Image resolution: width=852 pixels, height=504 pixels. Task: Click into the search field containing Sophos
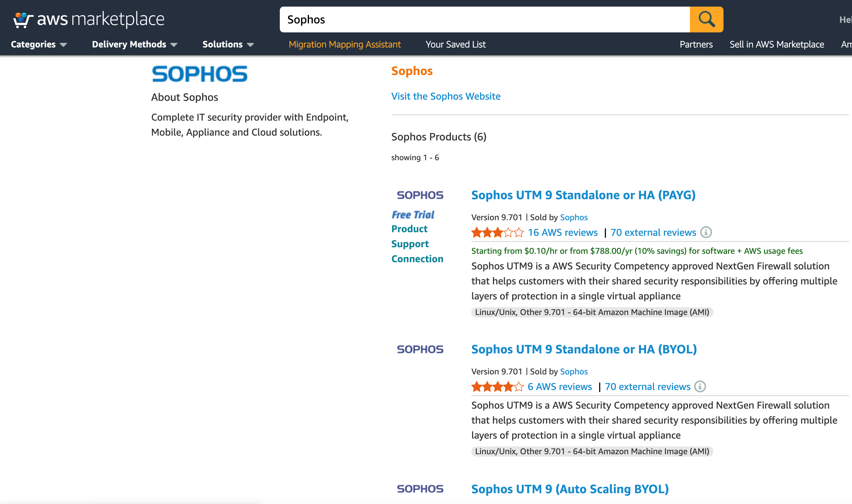[x=485, y=19]
